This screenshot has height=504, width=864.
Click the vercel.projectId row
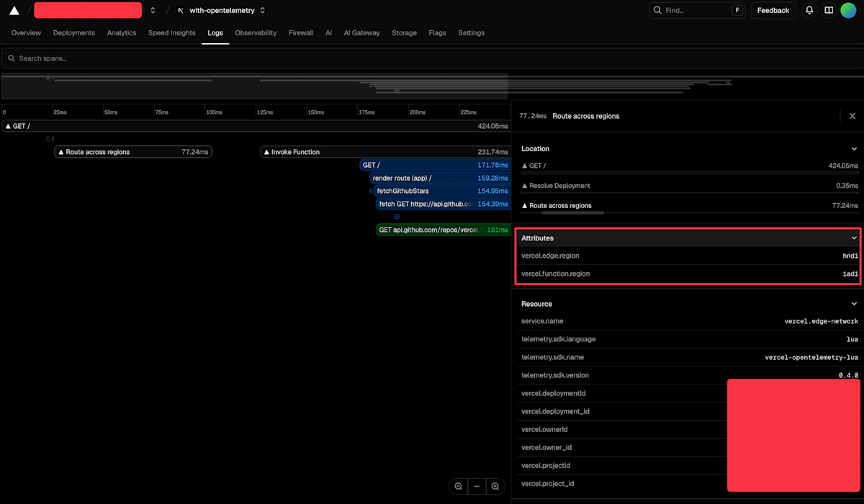coord(690,465)
